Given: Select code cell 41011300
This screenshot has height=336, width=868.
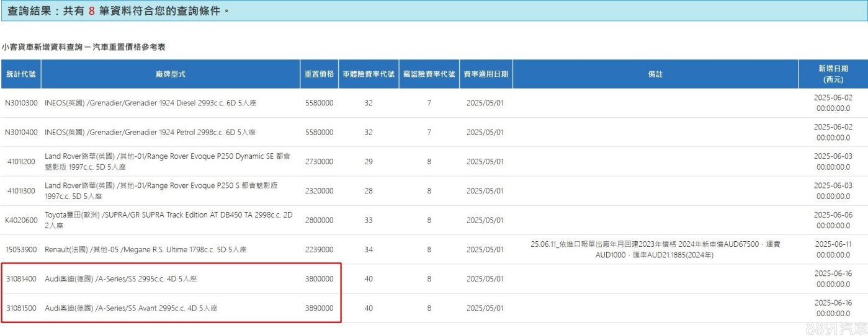Looking at the screenshot, I should (x=22, y=191).
